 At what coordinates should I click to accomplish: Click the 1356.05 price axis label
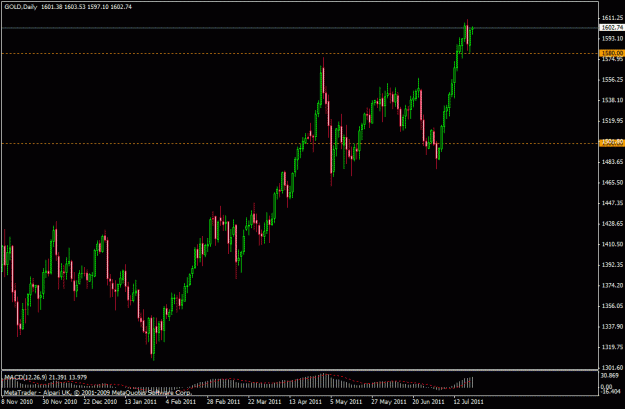(613, 306)
